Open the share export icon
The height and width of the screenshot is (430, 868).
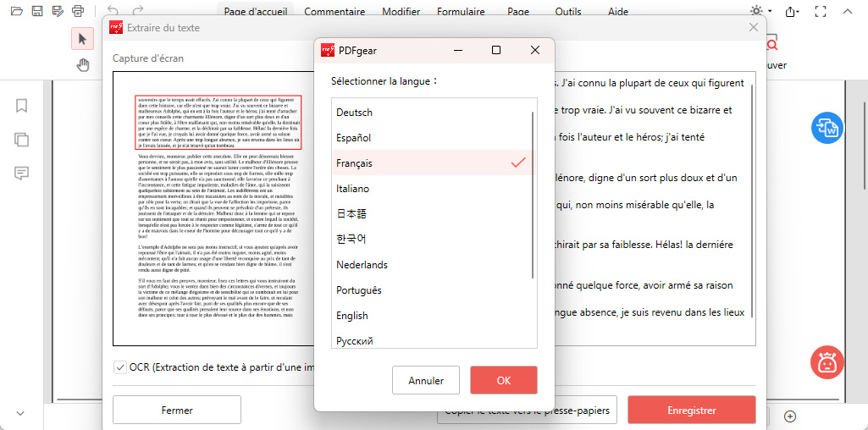coord(789,11)
